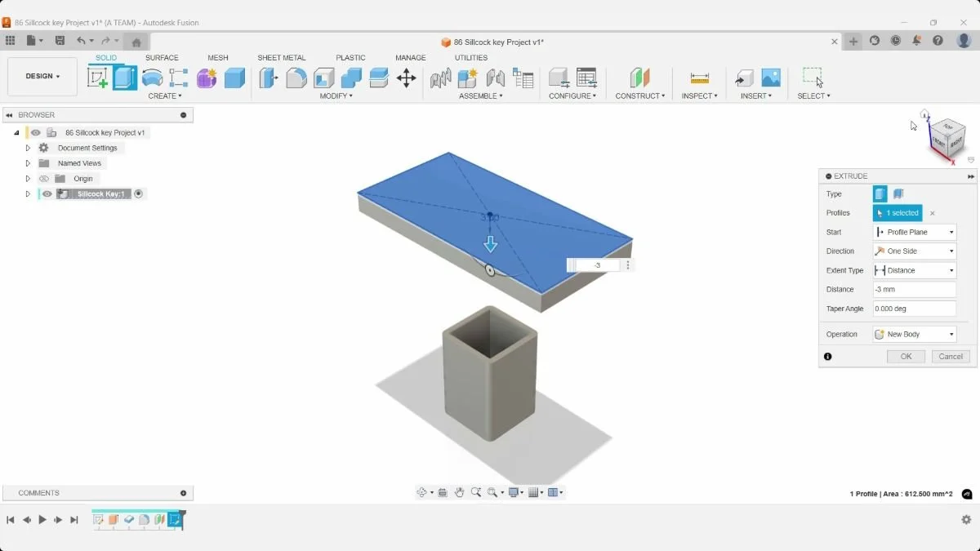Click the Extrude tool in the toolbar
980x551 pixels.
click(x=125, y=78)
